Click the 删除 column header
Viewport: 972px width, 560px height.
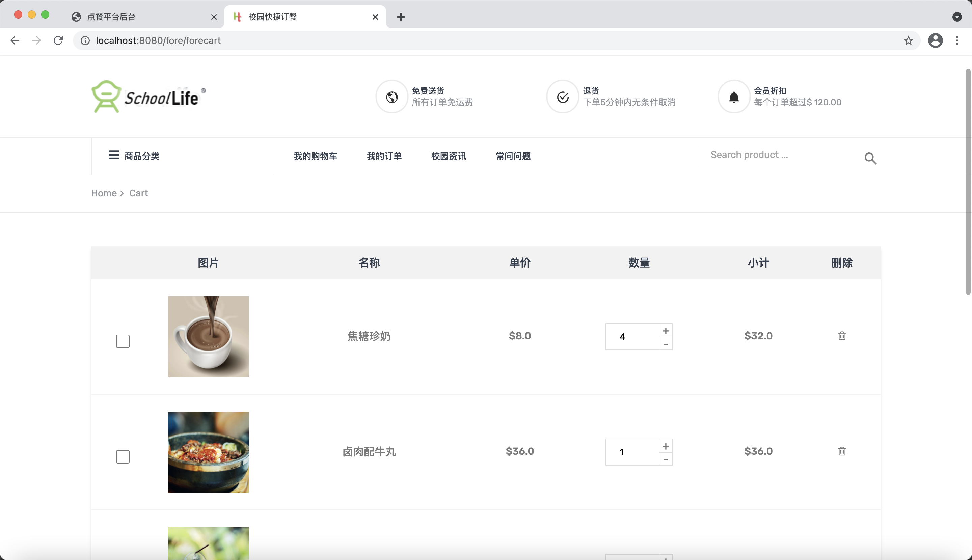[x=841, y=263]
